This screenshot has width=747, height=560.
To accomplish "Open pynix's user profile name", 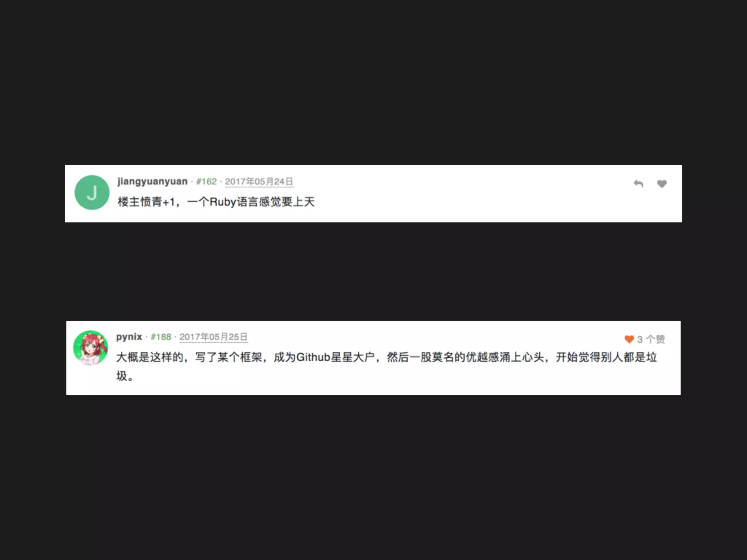I will coord(129,337).
